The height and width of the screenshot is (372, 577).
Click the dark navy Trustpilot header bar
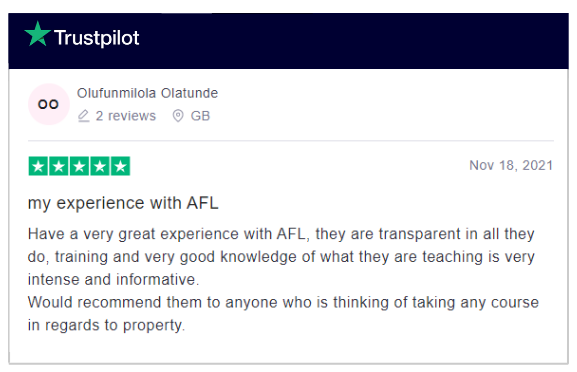coord(288,41)
